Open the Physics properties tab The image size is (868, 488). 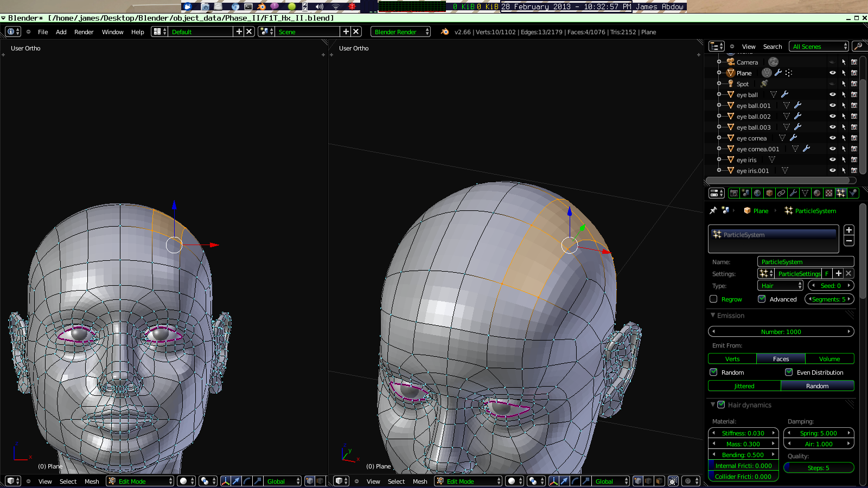pyautogui.click(x=853, y=193)
